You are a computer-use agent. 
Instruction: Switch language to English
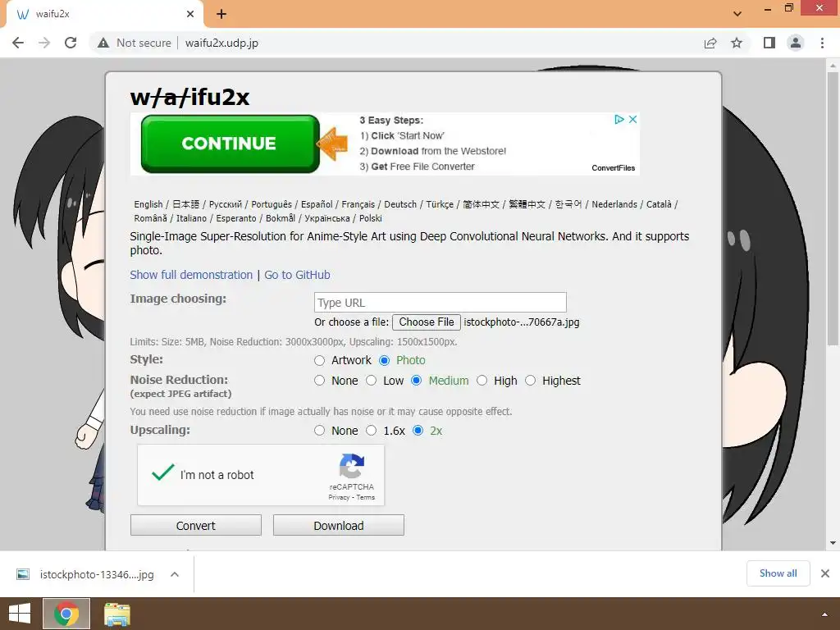[148, 204]
